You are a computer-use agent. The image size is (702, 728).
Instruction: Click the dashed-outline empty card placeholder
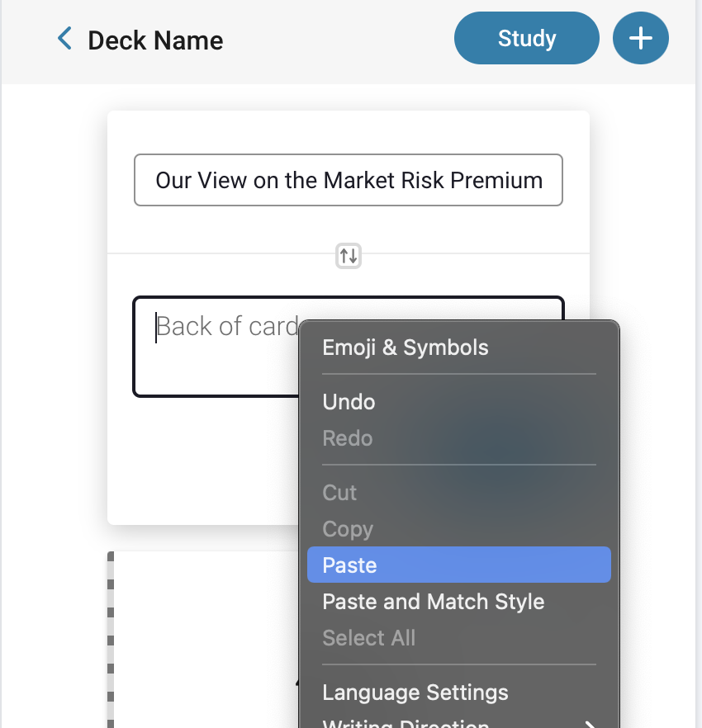point(203,640)
